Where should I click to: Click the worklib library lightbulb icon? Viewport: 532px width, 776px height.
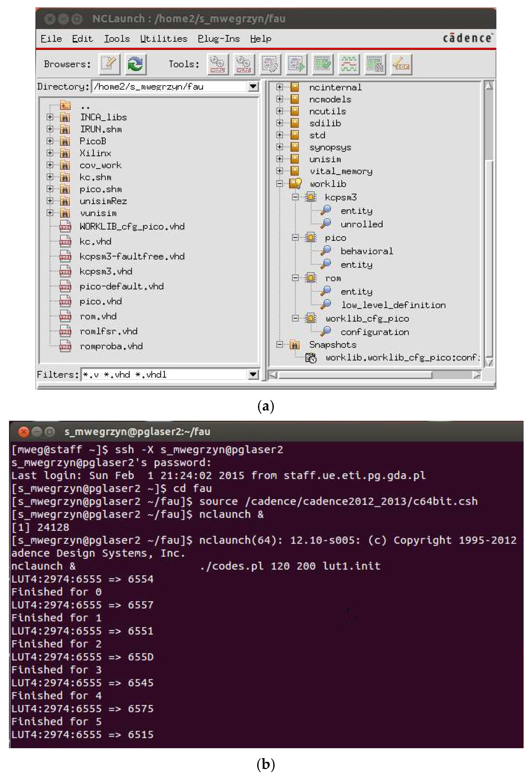point(295,183)
